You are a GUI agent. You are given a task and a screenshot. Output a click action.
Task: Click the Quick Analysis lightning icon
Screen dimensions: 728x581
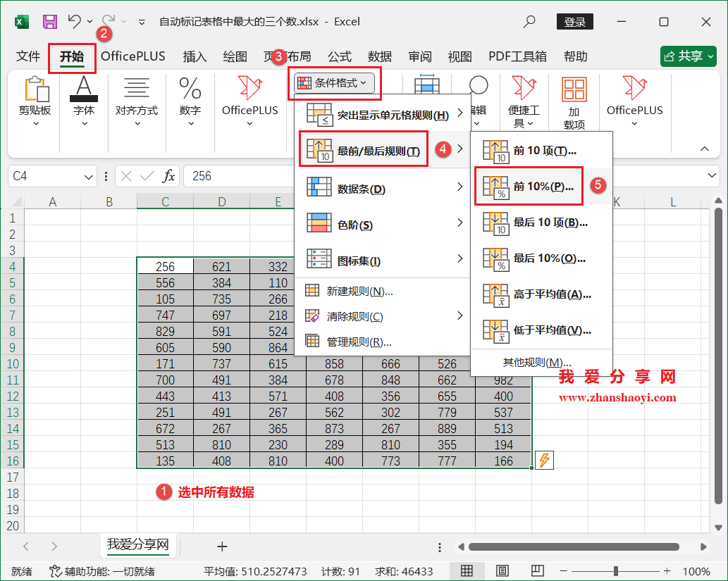(544, 460)
